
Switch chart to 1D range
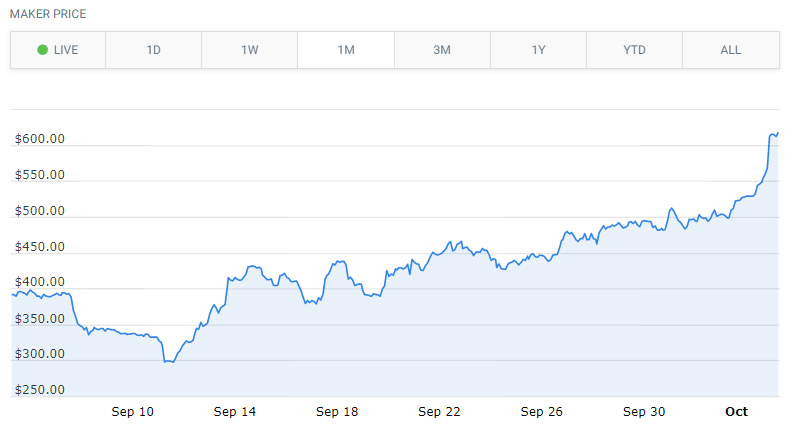[x=154, y=50]
